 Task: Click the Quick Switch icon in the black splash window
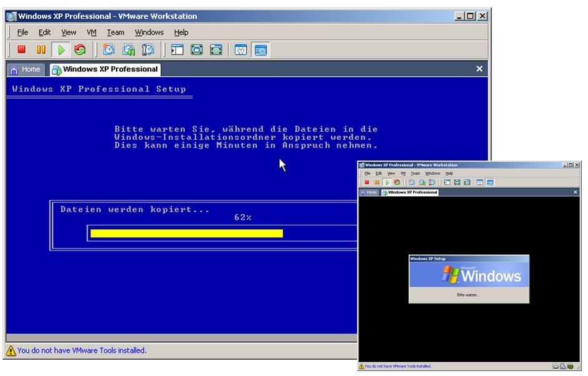(x=457, y=182)
